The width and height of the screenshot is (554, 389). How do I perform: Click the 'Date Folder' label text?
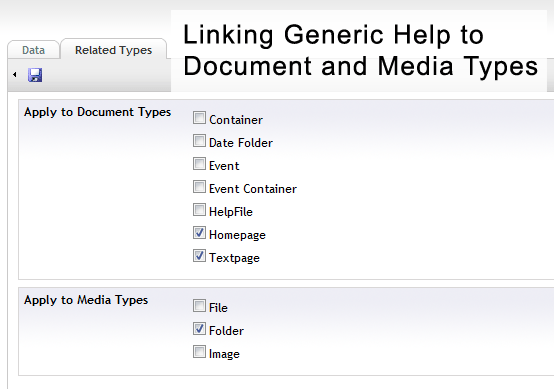(241, 143)
